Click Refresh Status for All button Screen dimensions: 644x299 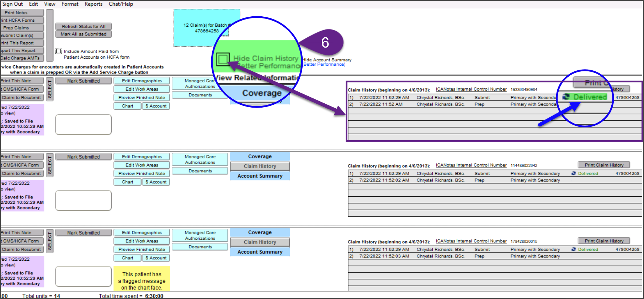pyautogui.click(x=84, y=26)
